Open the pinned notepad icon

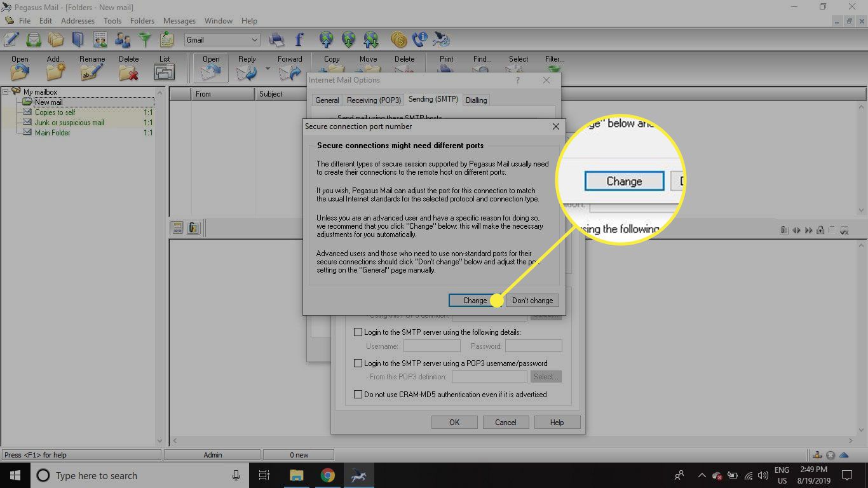(x=166, y=39)
